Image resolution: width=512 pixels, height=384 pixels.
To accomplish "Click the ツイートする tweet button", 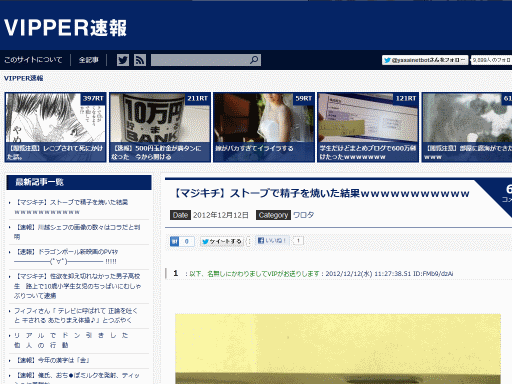I will coord(222,241).
